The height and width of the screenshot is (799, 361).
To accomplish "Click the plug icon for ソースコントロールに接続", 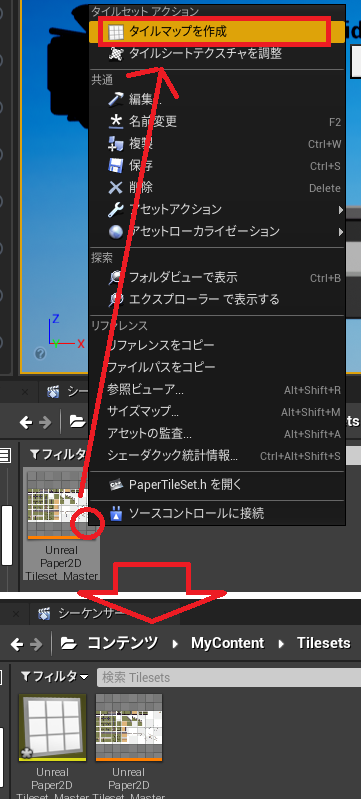I will click(116, 514).
